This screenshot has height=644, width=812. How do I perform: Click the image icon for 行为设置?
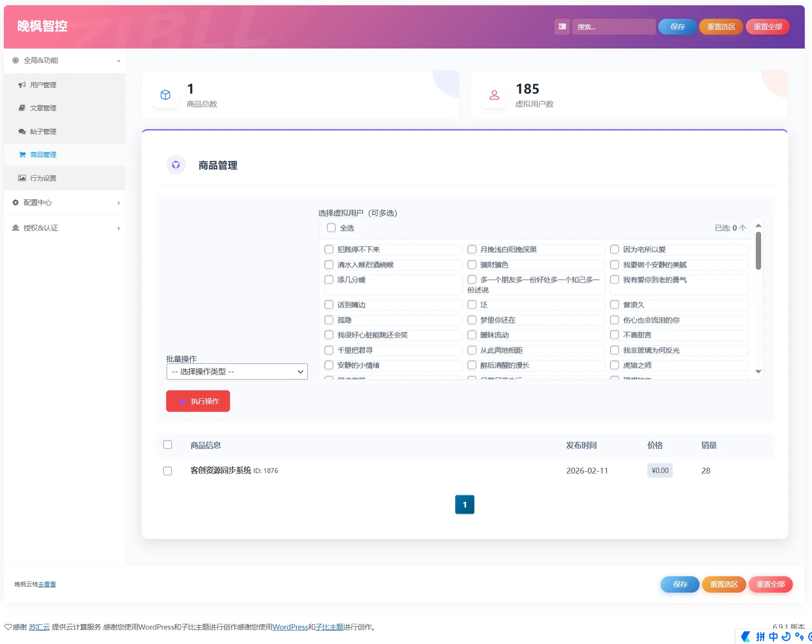pos(22,178)
